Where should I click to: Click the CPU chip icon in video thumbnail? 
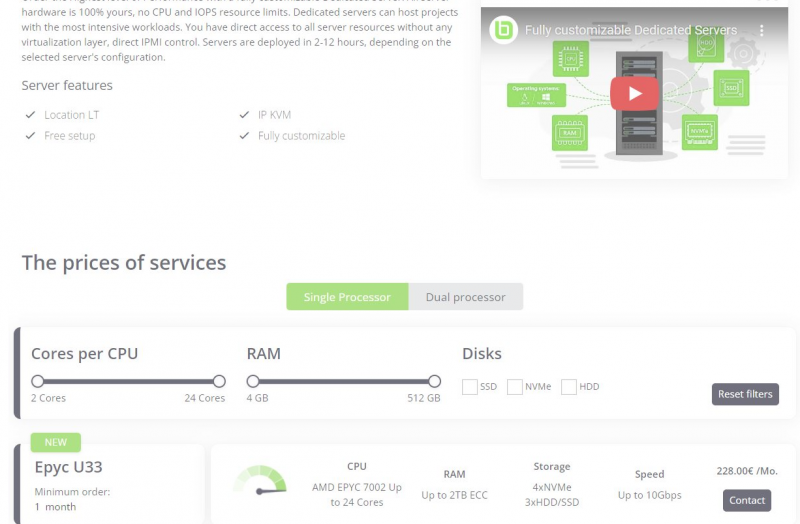(x=570, y=59)
